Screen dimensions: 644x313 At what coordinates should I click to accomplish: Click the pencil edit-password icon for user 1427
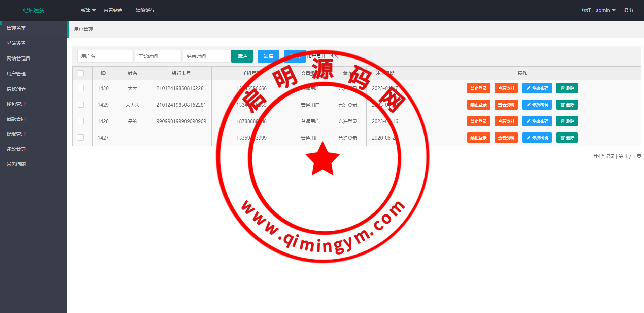click(x=529, y=138)
